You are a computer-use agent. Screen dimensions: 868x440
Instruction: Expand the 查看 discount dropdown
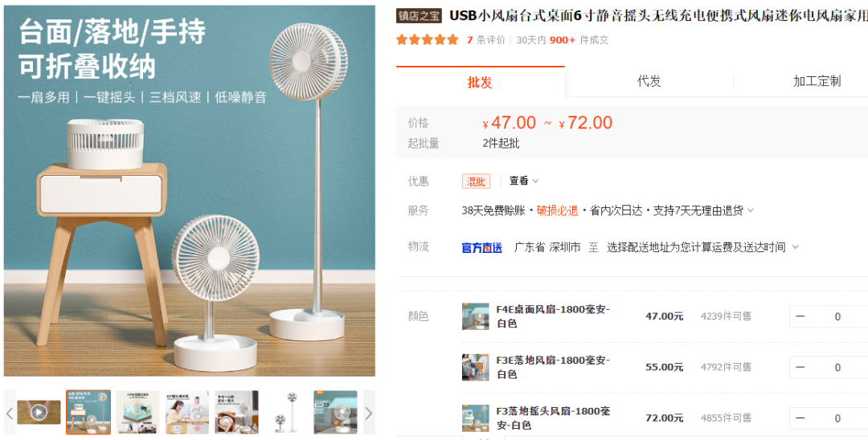(523, 181)
